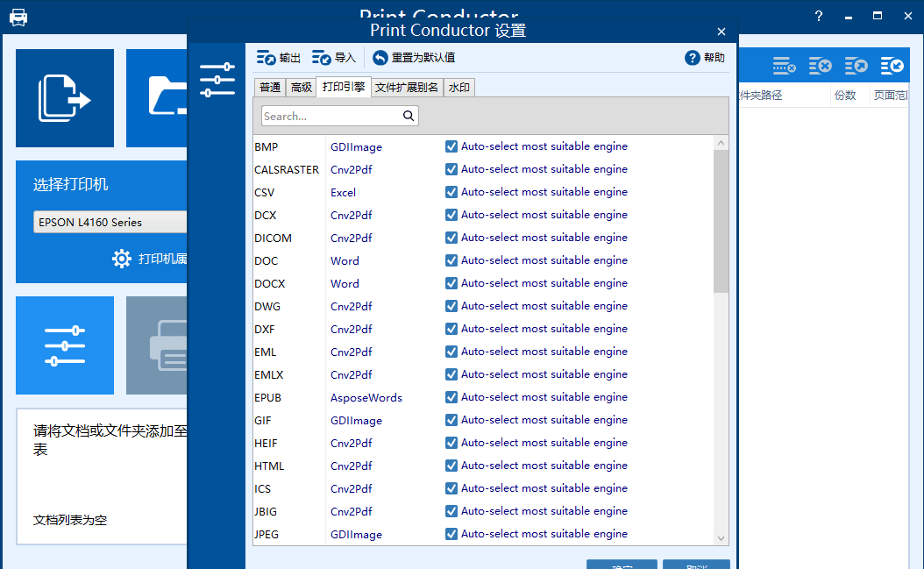Open Word engine dropdown for DOCX
This screenshot has height=569, width=924.
click(x=345, y=283)
